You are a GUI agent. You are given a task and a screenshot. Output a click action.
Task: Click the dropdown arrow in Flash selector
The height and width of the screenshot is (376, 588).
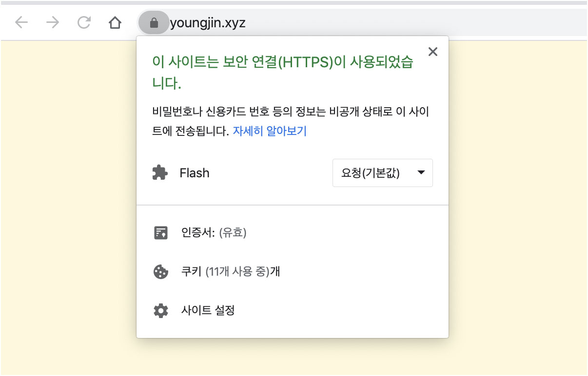(x=421, y=173)
